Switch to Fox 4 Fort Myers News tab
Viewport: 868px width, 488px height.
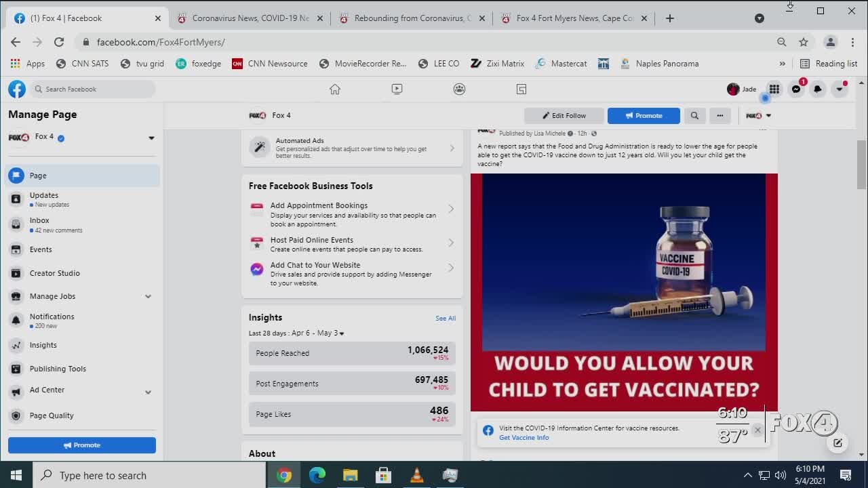click(x=574, y=18)
